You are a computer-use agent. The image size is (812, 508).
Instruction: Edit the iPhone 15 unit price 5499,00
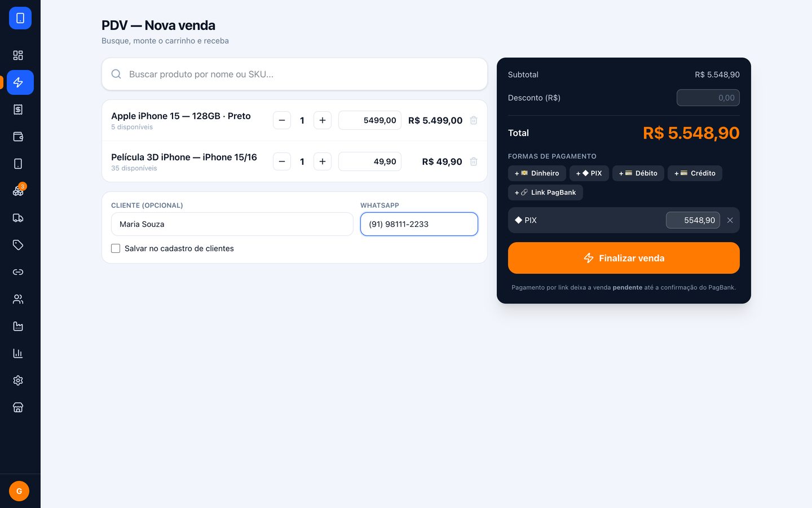click(370, 120)
